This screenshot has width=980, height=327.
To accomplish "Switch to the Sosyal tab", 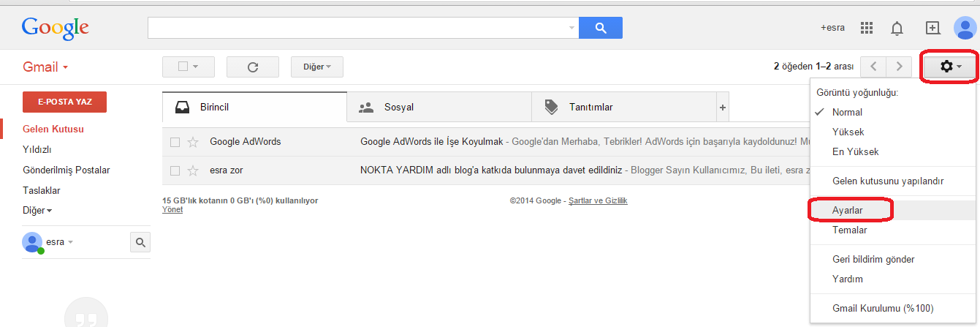I will point(439,108).
